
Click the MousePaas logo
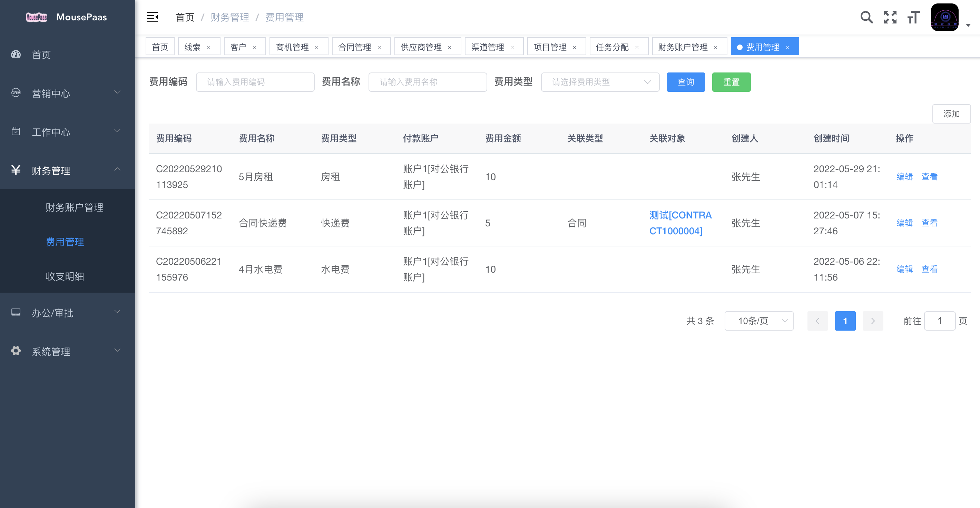[37, 17]
